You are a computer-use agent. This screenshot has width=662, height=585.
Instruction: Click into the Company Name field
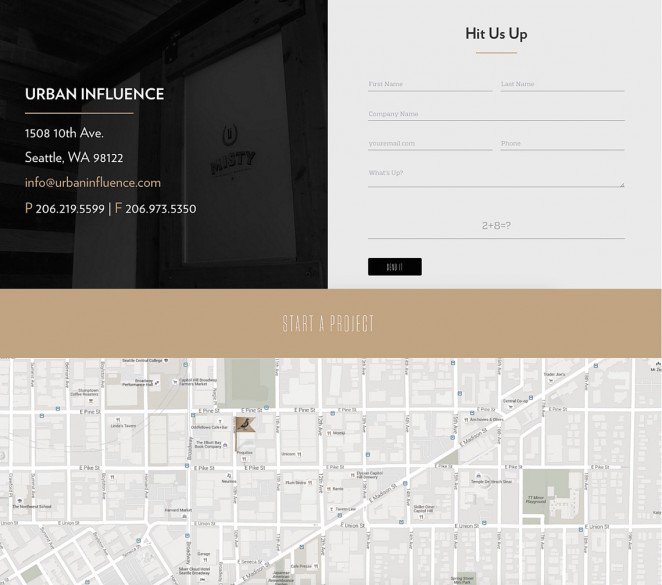tap(496, 114)
